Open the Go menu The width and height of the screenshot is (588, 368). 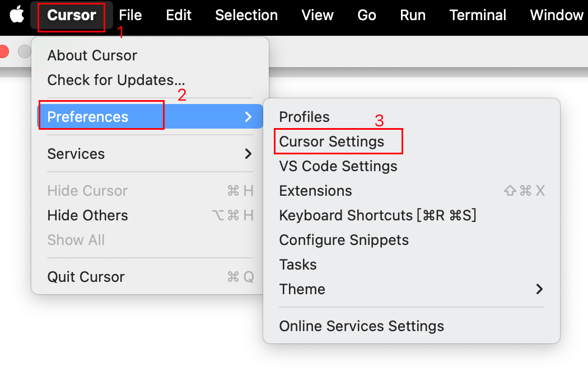pos(367,15)
